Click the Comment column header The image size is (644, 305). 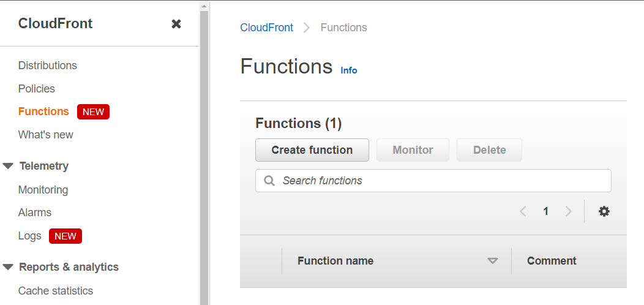552,261
